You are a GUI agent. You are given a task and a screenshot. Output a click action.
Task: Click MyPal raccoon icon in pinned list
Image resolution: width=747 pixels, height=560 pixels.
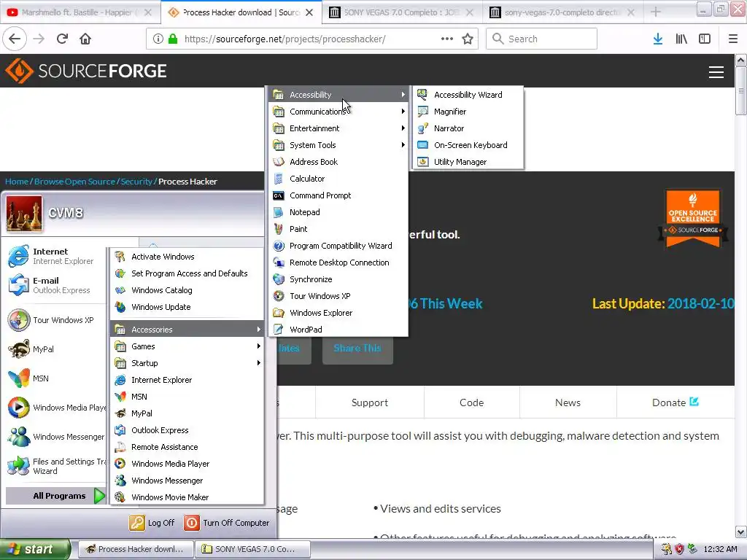click(18, 349)
